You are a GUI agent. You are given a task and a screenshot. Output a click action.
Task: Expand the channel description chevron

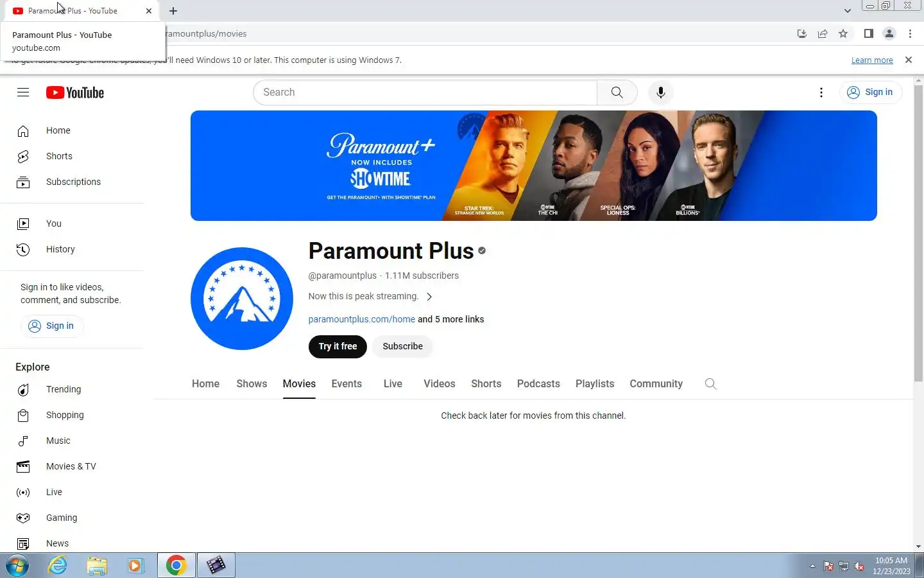[x=429, y=297]
